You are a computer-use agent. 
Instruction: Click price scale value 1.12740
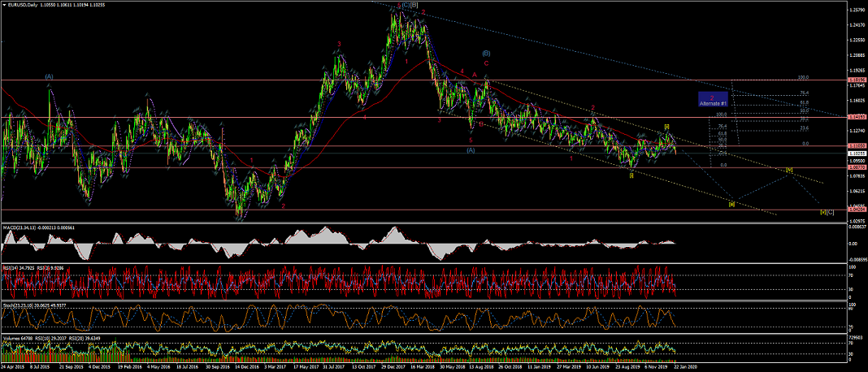point(857,132)
